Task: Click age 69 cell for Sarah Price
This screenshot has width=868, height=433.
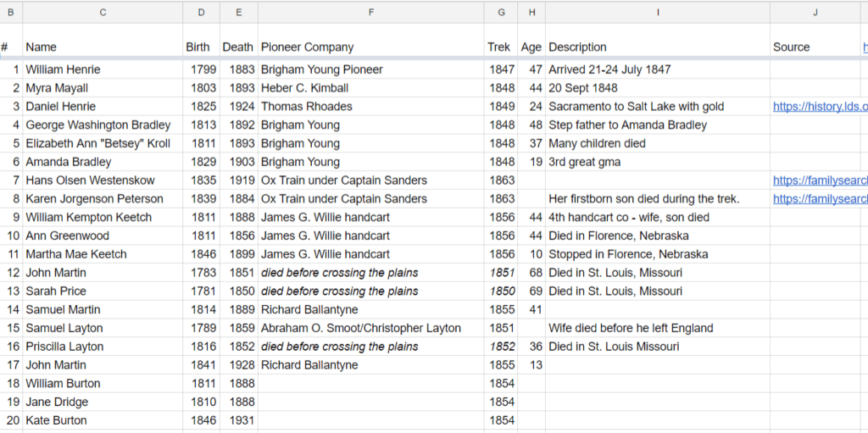Action: coord(531,291)
